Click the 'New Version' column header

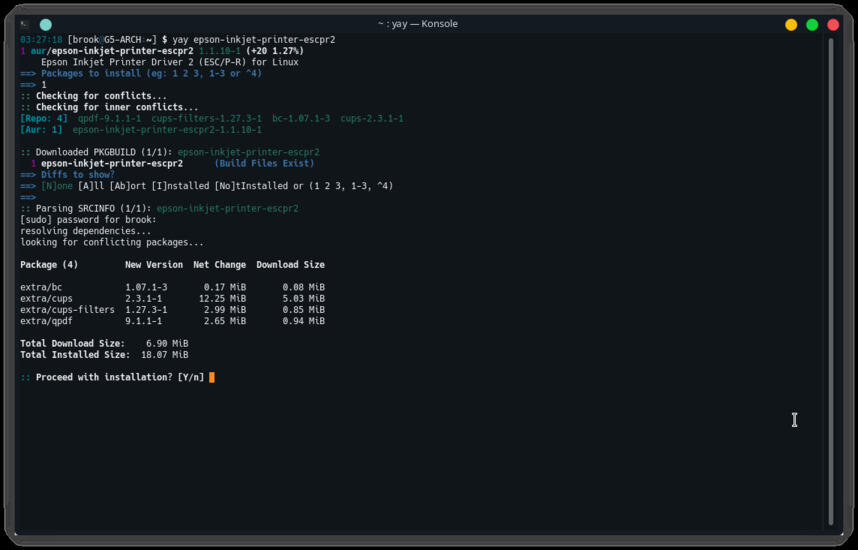click(154, 265)
